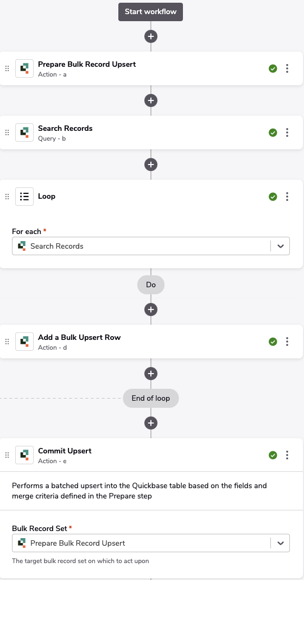Screen dimensions: 304x644
Task: Click the Do loop label
Action: tap(151, 285)
